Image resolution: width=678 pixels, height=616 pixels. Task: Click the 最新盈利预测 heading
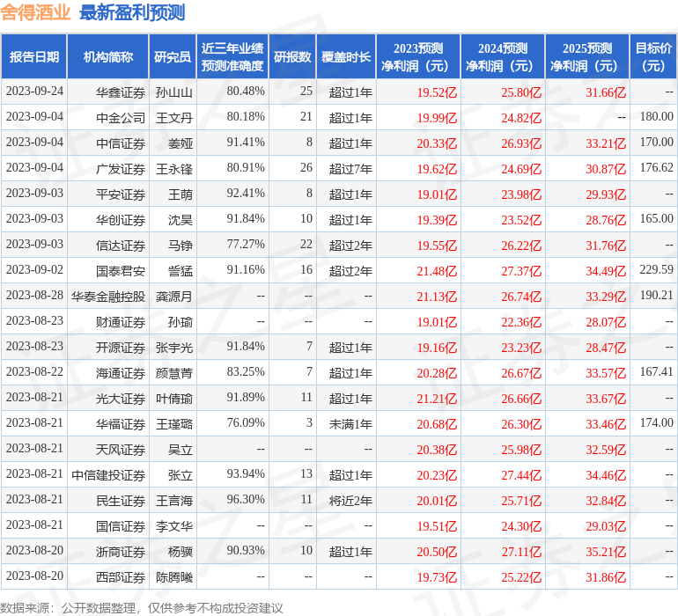(x=132, y=12)
